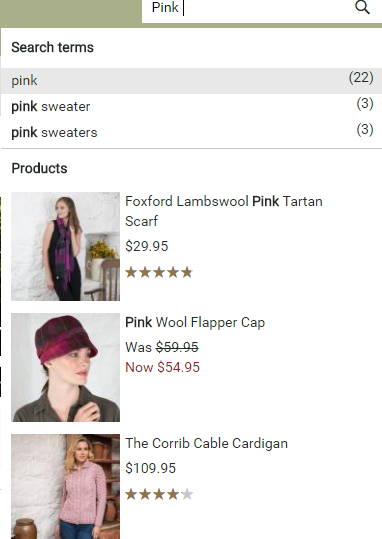Click the five-star rating under the scarf

tap(159, 273)
